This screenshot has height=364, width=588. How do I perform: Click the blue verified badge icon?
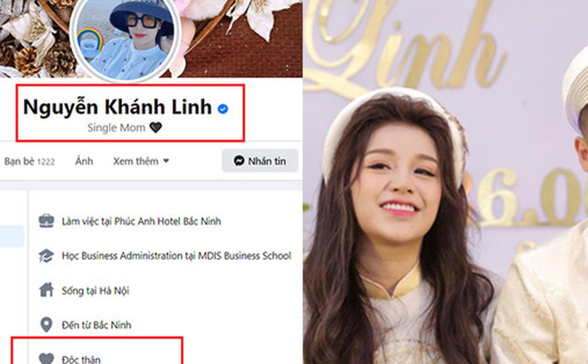(x=223, y=109)
